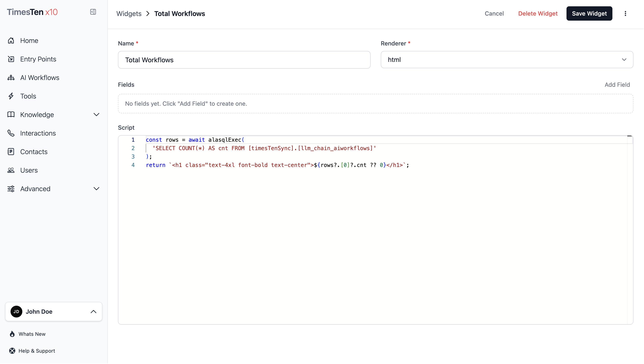Expand the Knowledge menu chevron
Screen dimensions: 644x364
96,115
